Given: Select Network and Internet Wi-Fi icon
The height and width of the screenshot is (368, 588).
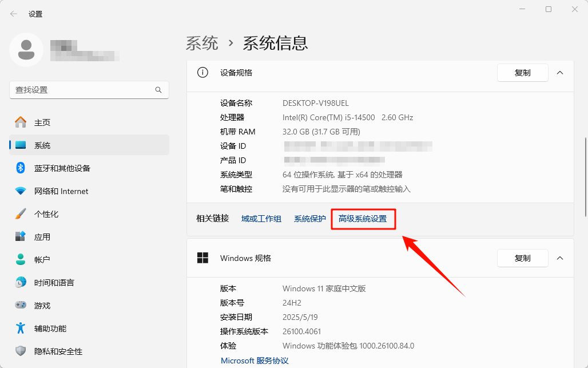Looking at the screenshot, I should pyautogui.click(x=21, y=191).
